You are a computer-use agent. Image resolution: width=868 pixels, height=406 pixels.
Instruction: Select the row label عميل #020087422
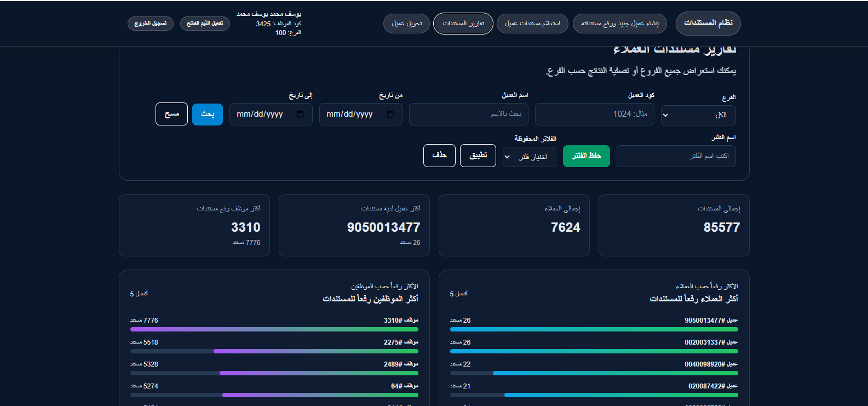(713, 386)
